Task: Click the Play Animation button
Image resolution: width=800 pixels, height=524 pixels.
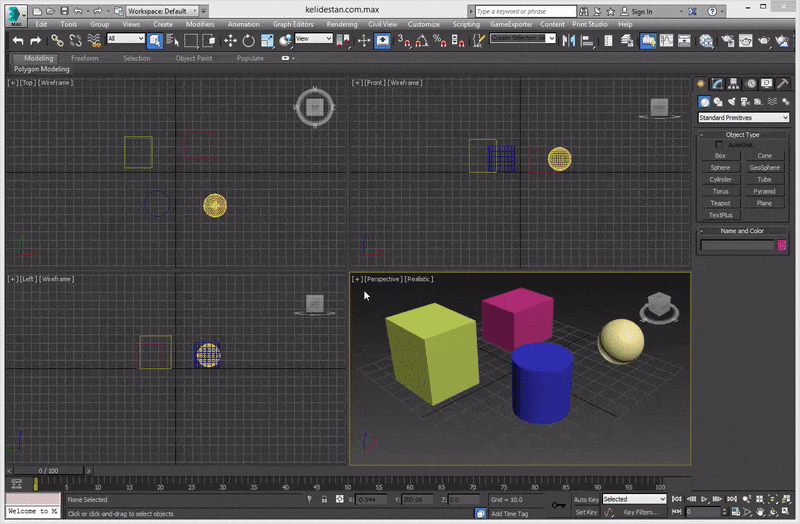Action: (705, 498)
